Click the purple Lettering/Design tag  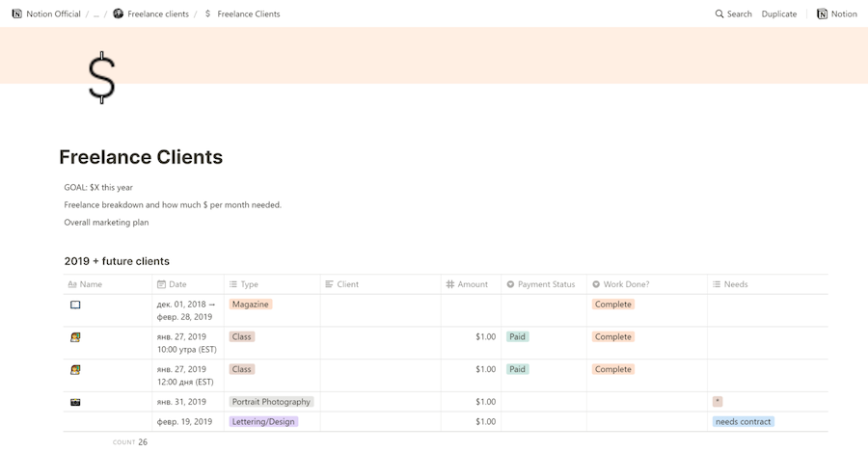[x=263, y=421]
